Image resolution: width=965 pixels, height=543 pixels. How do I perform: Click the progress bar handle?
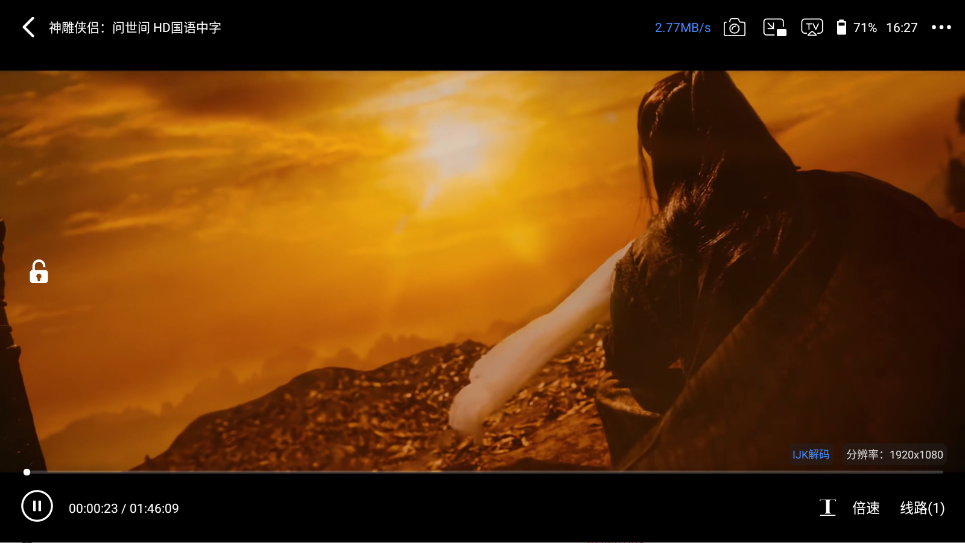(27, 471)
